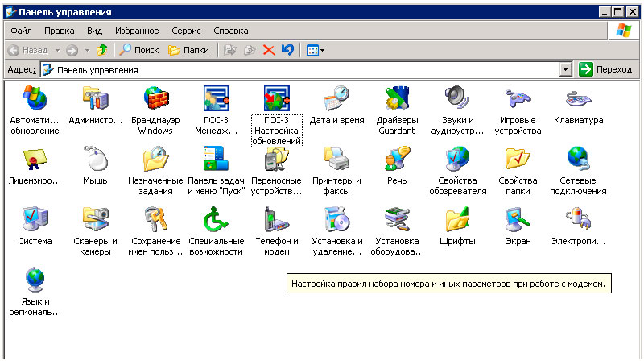Open the Язык и региональные стандарты icon

pyautogui.click(x=35, y=280)
